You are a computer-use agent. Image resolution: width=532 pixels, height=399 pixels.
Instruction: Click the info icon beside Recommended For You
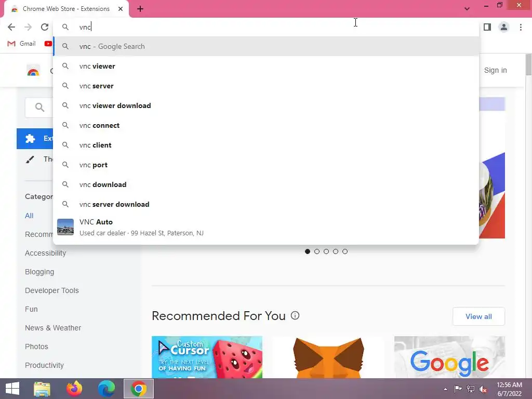[295, 315]
